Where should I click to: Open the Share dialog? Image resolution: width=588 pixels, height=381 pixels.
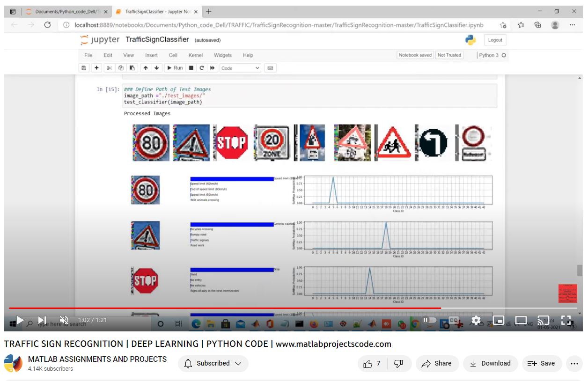[x=437, y=363]
